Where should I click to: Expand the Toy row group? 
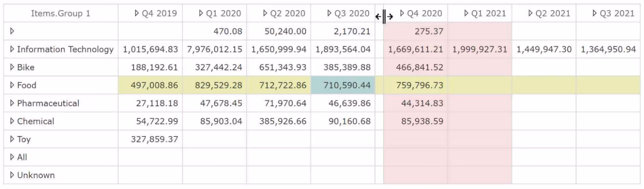pos(12,139)
